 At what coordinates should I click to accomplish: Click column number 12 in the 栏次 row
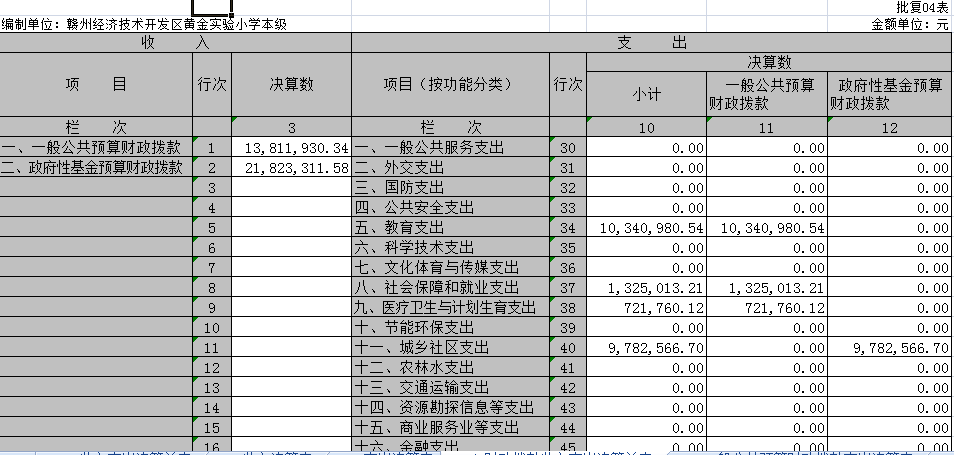pyautogui.click(x=890, y=127)
